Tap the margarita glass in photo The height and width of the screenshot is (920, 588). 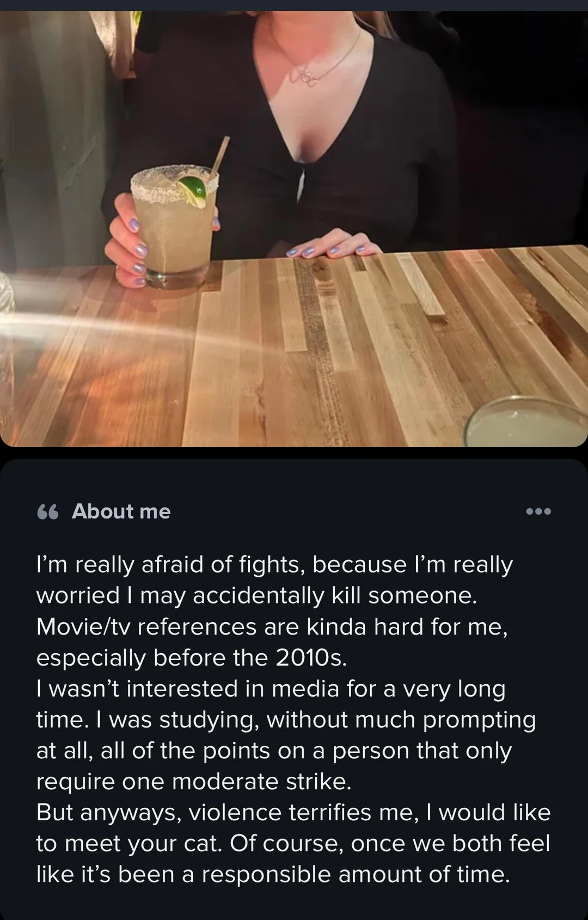173,226
